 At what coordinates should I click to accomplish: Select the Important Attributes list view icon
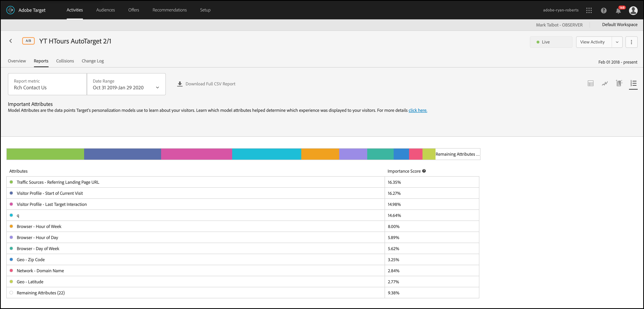633,83
